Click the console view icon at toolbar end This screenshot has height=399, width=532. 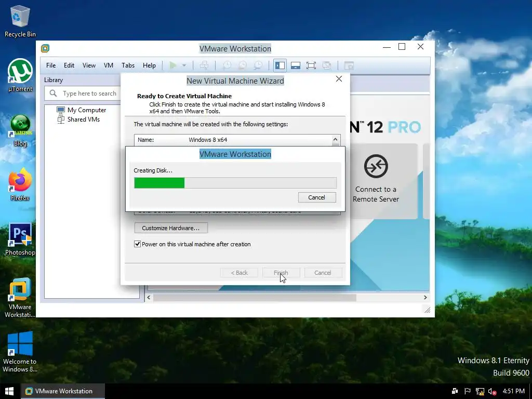(349, 65)
